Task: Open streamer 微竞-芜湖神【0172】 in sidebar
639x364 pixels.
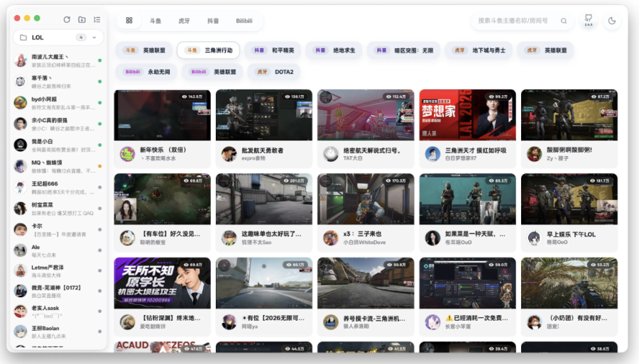Action: (58, 291)
